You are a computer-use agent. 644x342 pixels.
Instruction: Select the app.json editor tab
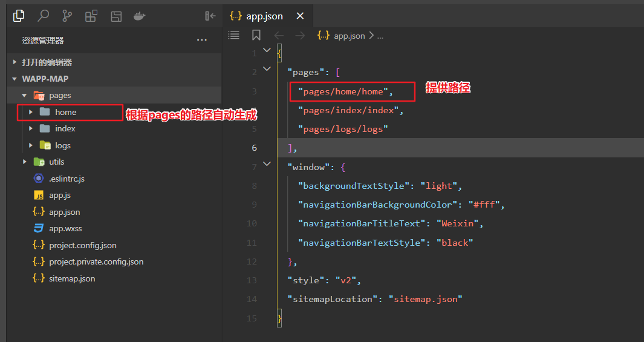tap(267, 16)
